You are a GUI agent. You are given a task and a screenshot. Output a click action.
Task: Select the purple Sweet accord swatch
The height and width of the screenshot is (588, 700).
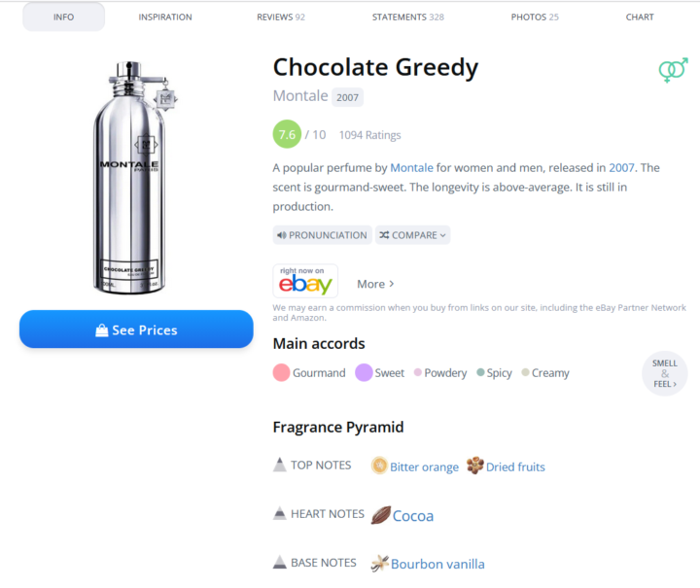coord(364,372)
